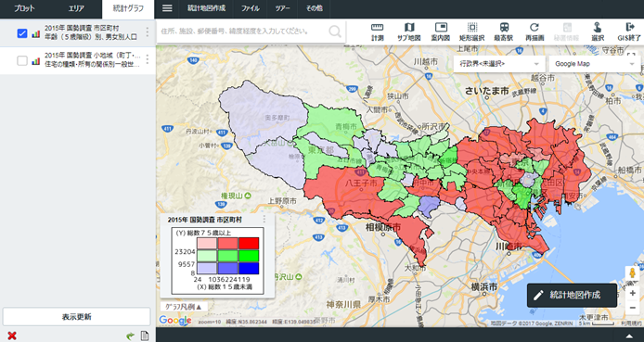The image size is (644, 342).
Task: Expand the bottom bar up-arrow
Action: (629, 336)
